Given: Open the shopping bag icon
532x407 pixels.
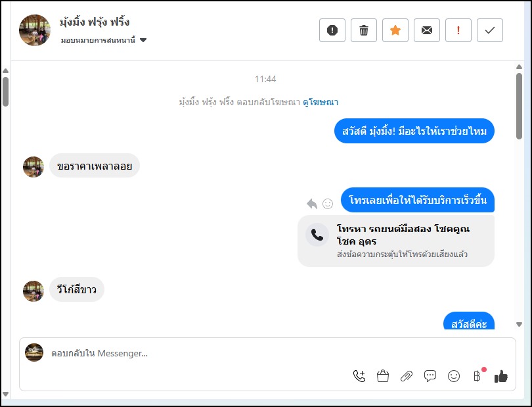Looking at the screenshot, I should point(383,376).
